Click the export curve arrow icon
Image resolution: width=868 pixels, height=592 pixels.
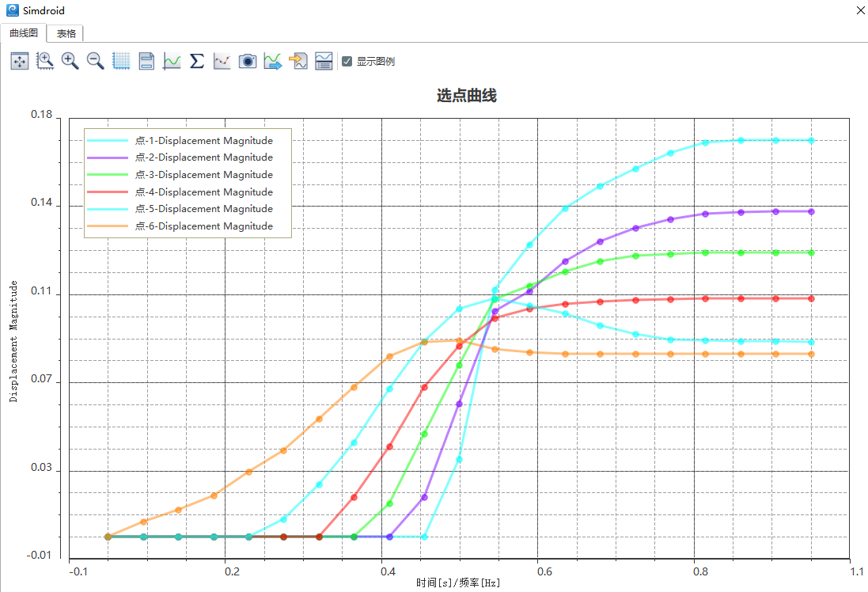(x=273, y=61)
